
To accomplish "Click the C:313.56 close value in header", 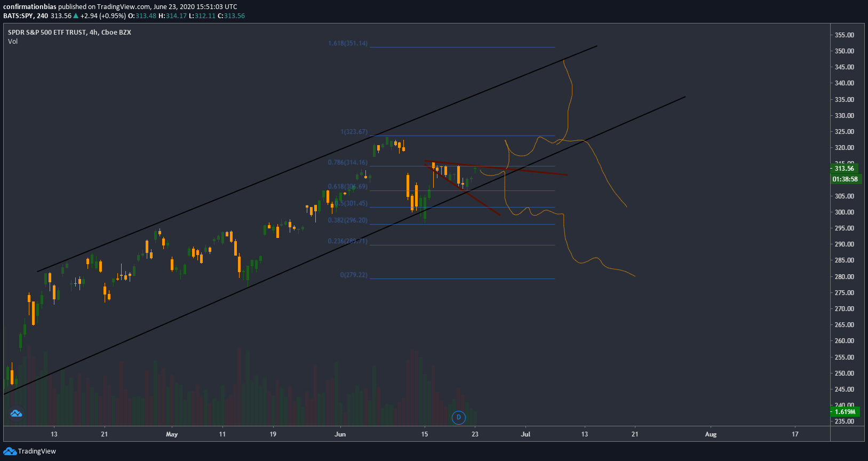I will (232, 16).
